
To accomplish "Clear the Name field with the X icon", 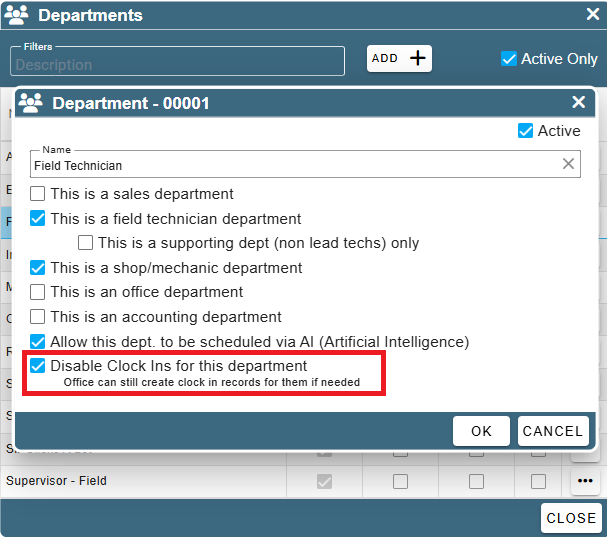I will (x=568, y=164).
